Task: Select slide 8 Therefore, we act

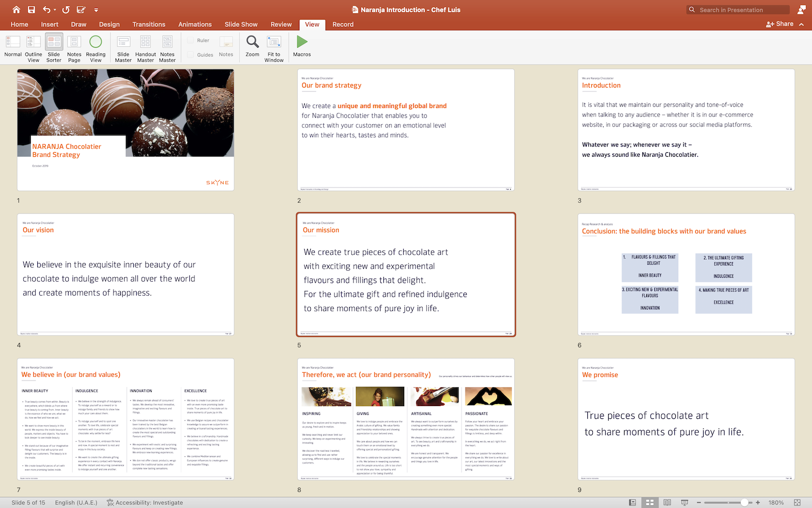Action: [x=406, y=419]
